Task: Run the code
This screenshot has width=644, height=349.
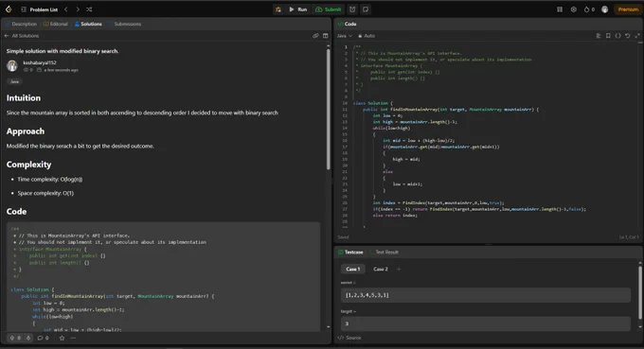Action: point(297,9)
